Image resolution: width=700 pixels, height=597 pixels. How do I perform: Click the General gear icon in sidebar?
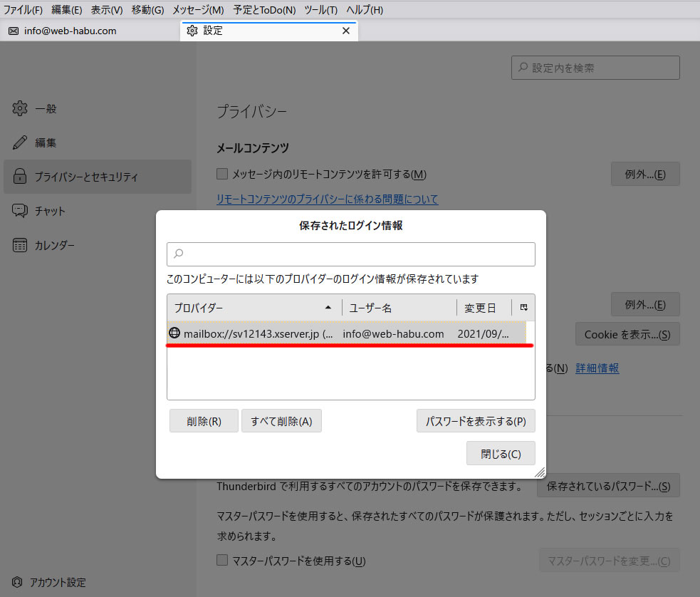(x=20, y=108)
